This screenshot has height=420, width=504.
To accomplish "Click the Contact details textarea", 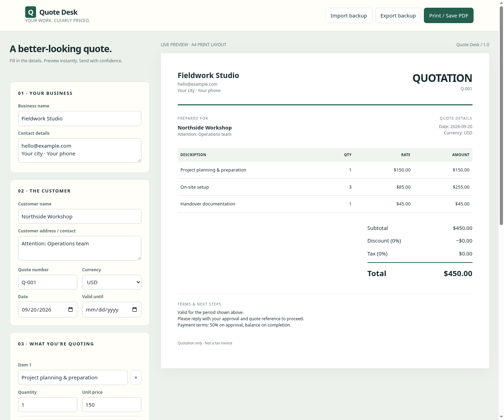I will (x=80, y=150).
